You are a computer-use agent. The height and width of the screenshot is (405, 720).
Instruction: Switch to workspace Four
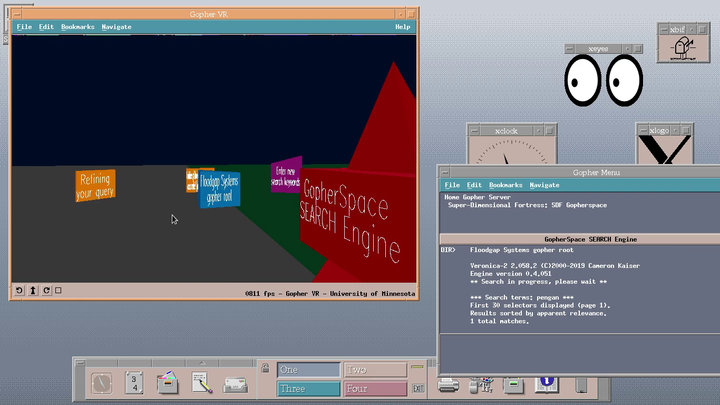coord(375,388)
